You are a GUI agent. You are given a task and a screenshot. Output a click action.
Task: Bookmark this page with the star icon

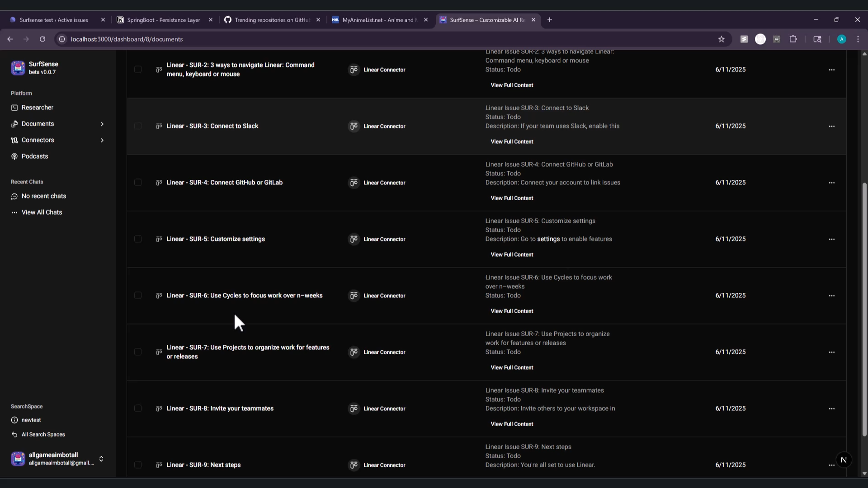pyautogui.click(x=722, y=39)
